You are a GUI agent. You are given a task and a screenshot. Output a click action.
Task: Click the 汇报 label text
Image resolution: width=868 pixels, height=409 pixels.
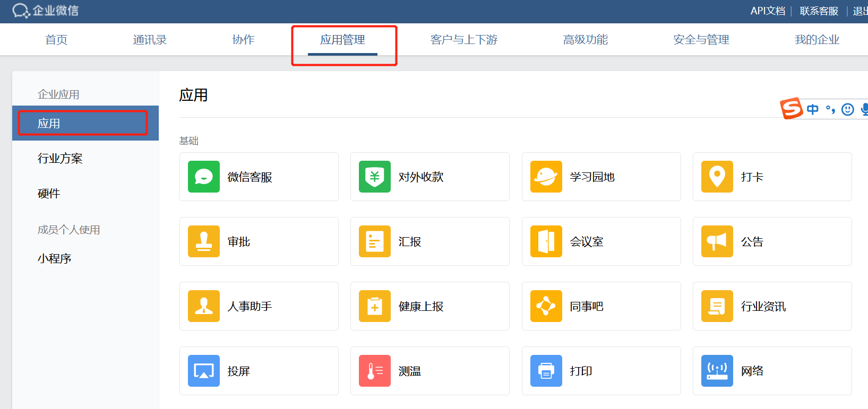[x=410, y=242]
